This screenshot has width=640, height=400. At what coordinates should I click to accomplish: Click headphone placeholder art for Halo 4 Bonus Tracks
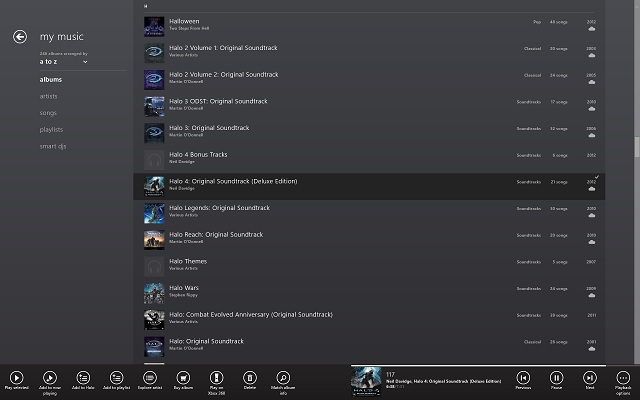coord(154,160)
